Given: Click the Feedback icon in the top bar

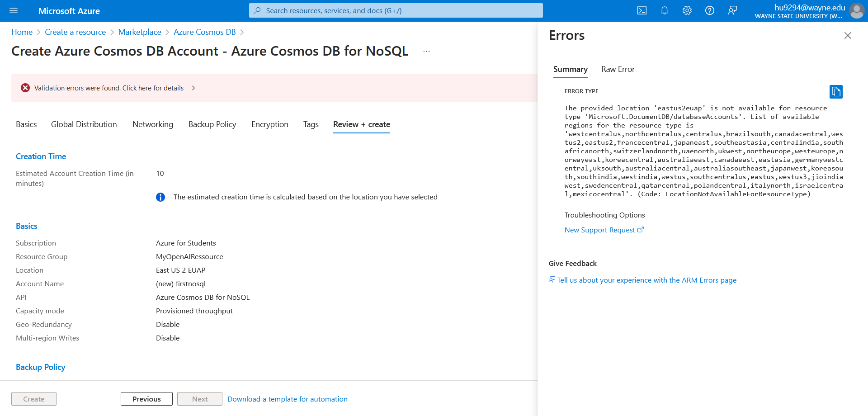Looking at the screenshot, I should [x=732, y=10].
